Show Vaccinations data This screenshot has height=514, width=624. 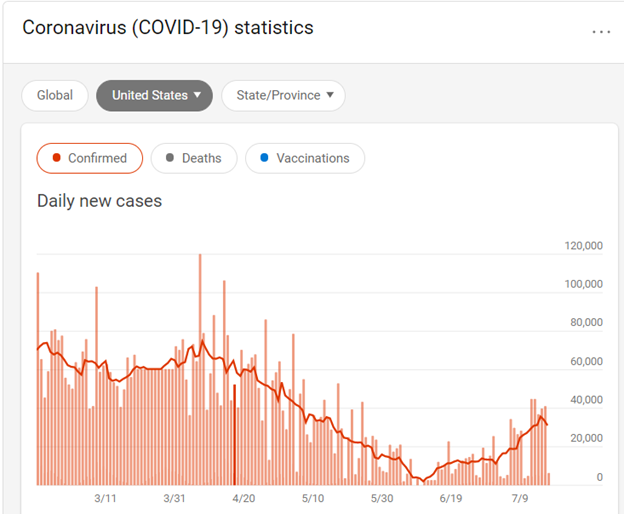coord(305,158)
